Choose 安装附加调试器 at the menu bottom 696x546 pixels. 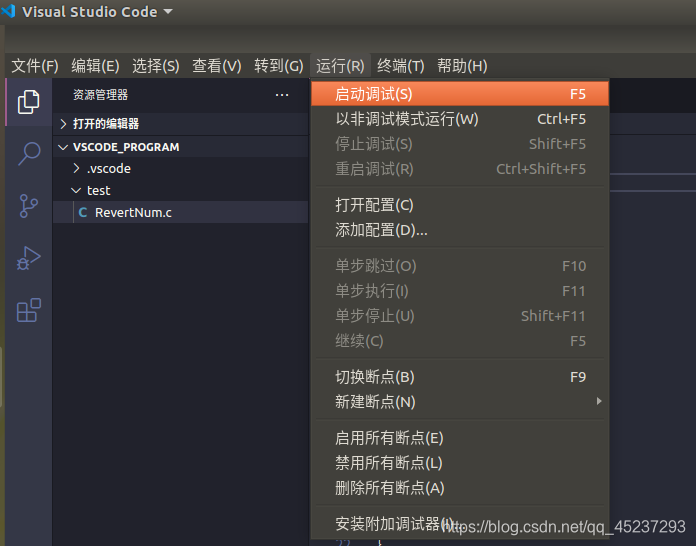coord(460,524)
